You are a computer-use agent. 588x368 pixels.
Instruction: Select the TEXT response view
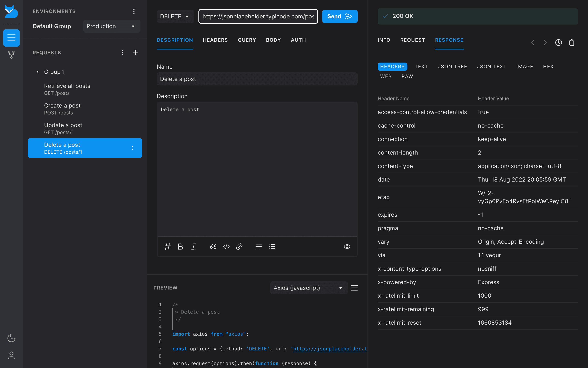pyautogui.click(x=421, y=66)
